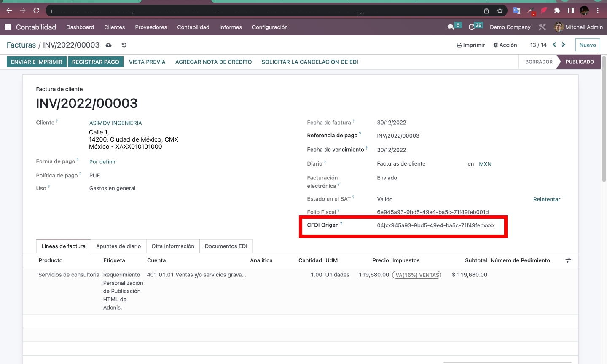
Task: Select the BORRADOR status stage
Action: (x=539, y=62)
